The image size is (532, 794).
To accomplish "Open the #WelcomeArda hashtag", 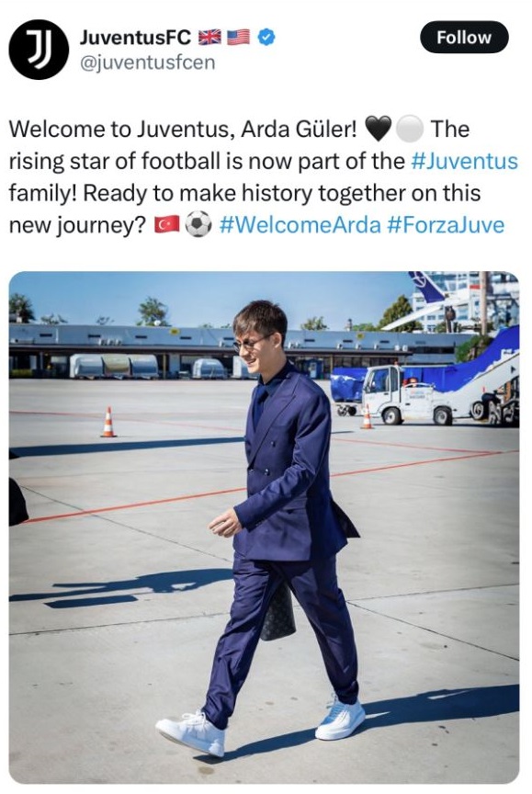I will click(x=300, y=225).
